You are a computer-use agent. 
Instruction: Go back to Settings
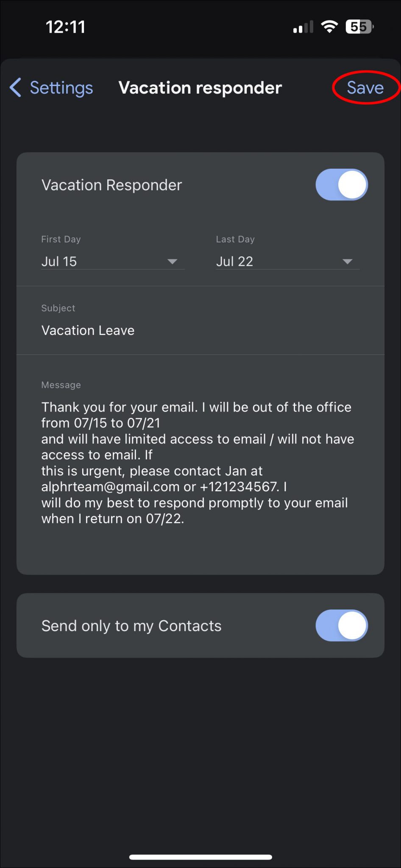(x=61, y=88)
